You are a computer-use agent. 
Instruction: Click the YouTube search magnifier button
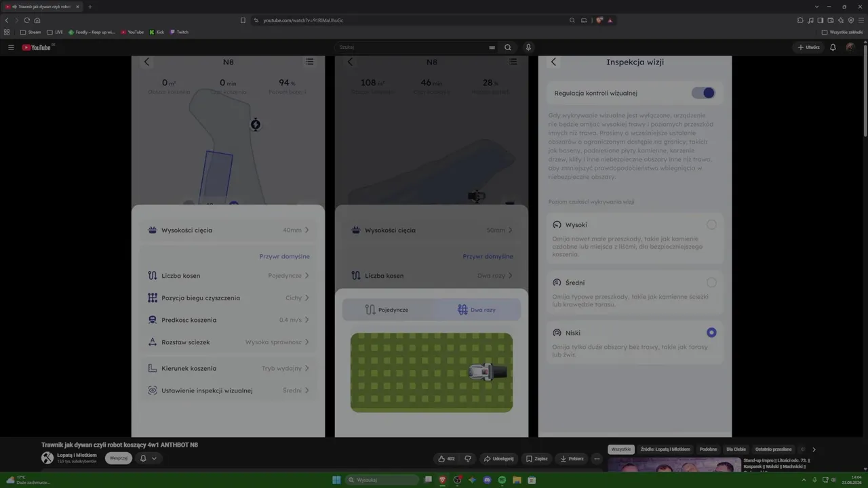click(x=507, y=47)
